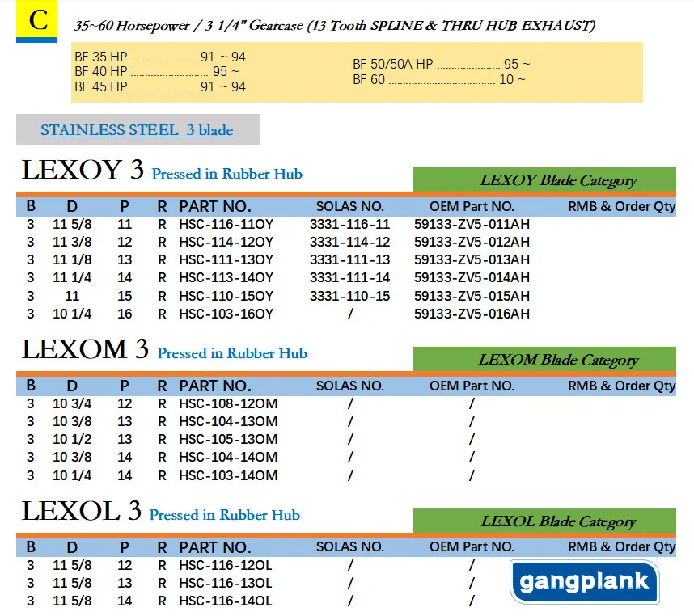Click part number HSC-113-14OY
The width and height of the screenshot is (694, 616).
(x=226, y=277)
